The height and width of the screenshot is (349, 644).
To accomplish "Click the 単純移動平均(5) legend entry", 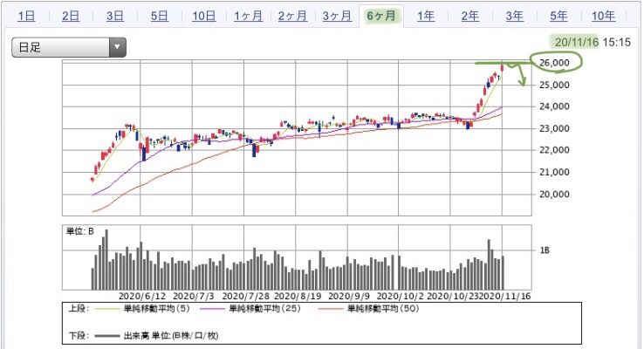I will tap(142, 308).
